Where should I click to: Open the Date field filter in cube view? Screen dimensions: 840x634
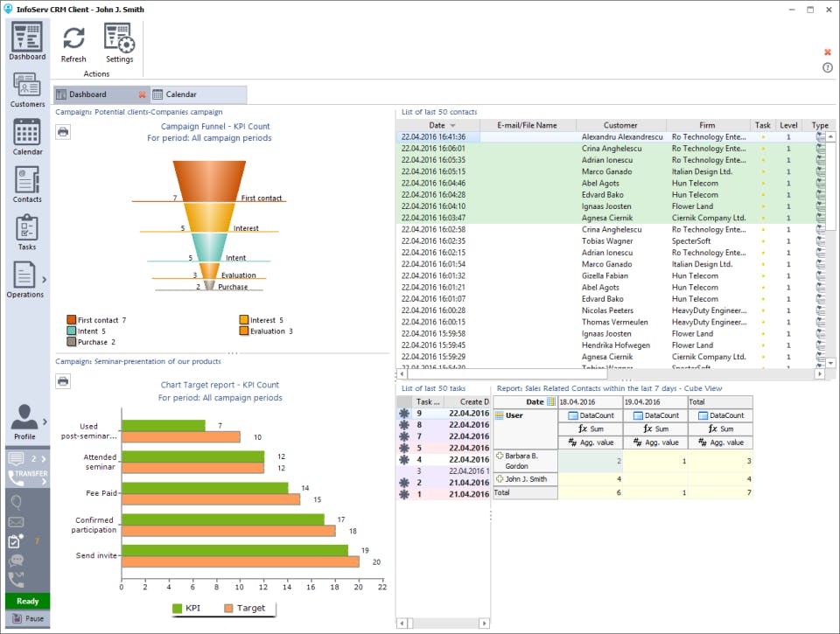click(550, 401)
